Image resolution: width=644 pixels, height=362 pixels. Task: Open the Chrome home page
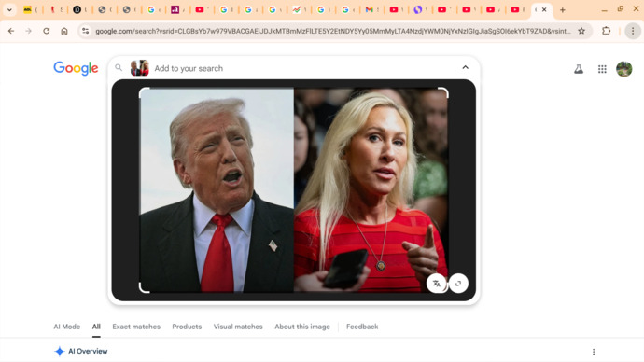coord(64,31)
